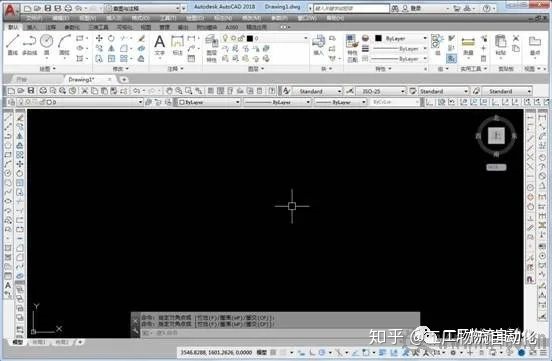Open the ribbon ByLayer color dropdown
This screenshot has width=552, height=361.
tap(401, 38)
